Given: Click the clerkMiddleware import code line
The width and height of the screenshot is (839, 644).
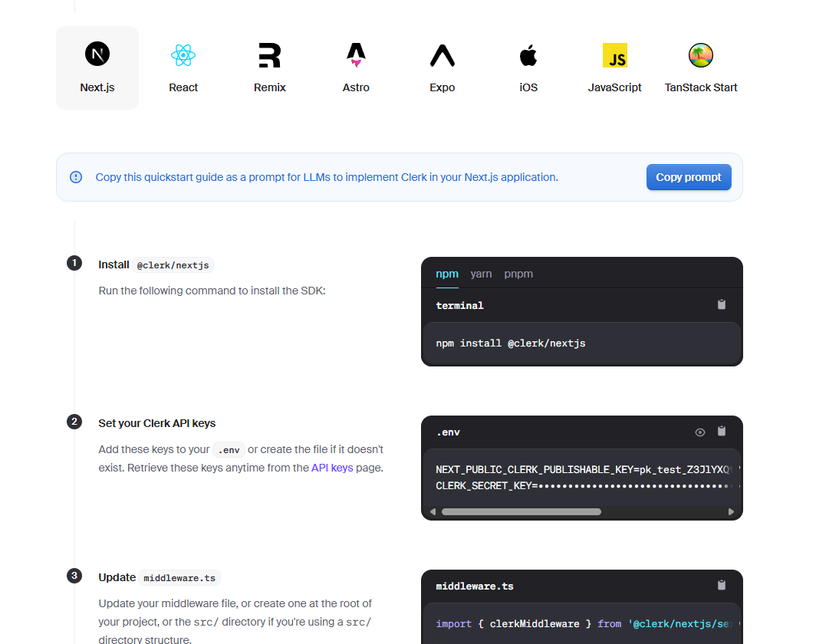Looking at the screenshot, I should (x=584, y=623).
